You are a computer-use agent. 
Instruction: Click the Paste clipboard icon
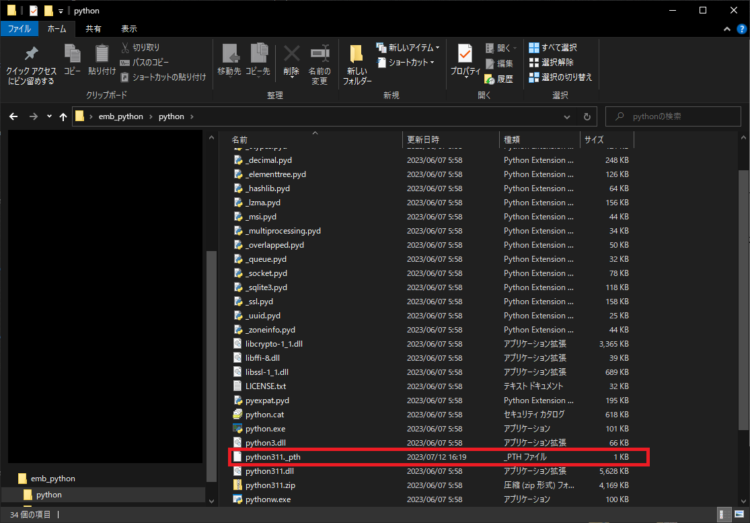pyautogui.click(x=101, y=54)
